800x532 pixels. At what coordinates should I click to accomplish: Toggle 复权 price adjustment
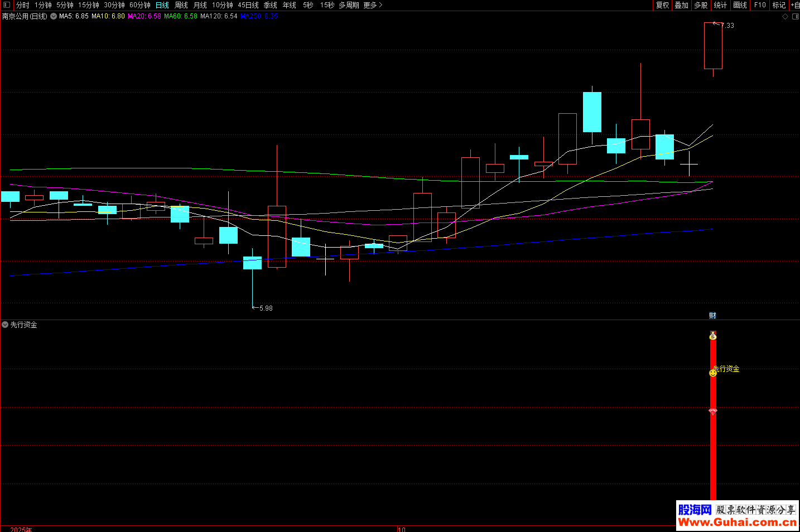[x=662, y=5]
